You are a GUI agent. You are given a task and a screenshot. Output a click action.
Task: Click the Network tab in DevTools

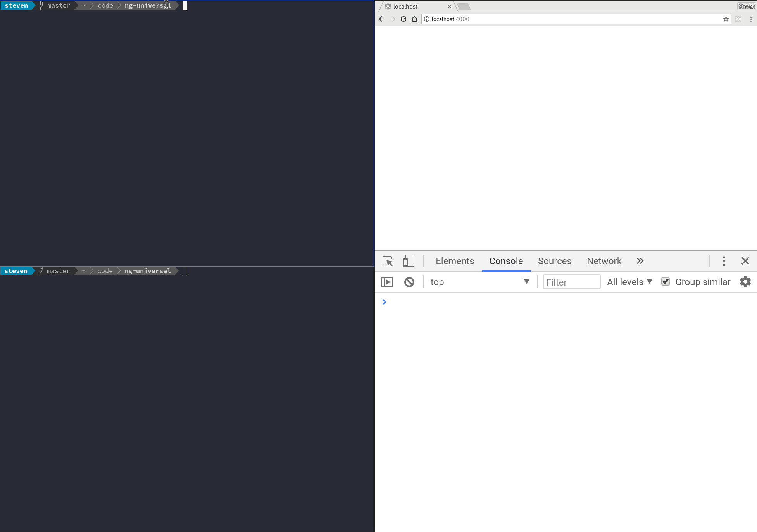pos(603,261)
